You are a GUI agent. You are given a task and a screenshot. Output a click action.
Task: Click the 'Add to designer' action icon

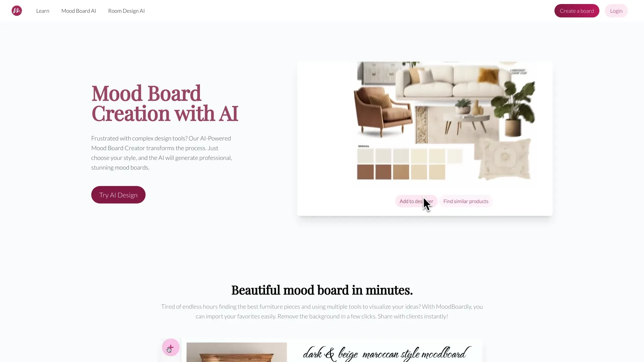coord(416,201)
